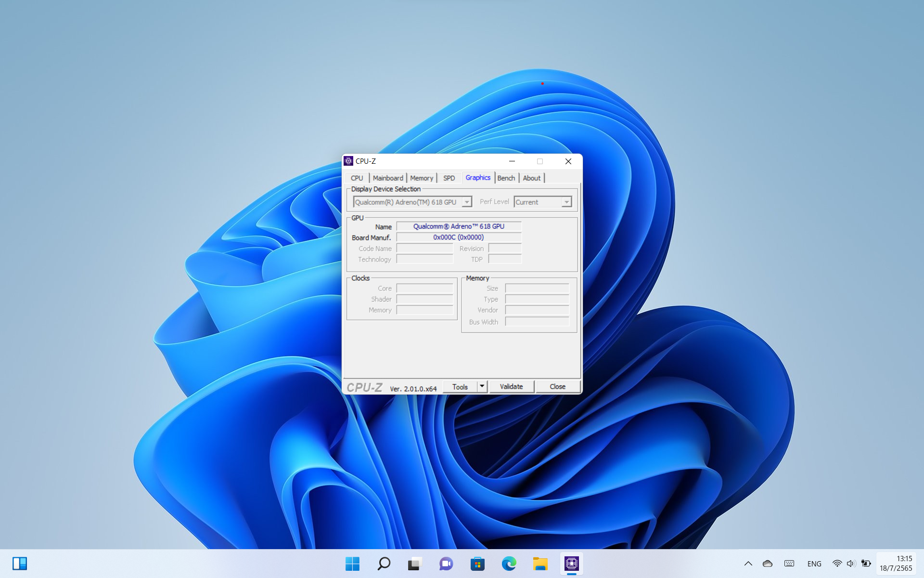Viewport: 924px width, 578px height.
Task: Open the Widgets panel icon
Action: click(x=20, y=564)
